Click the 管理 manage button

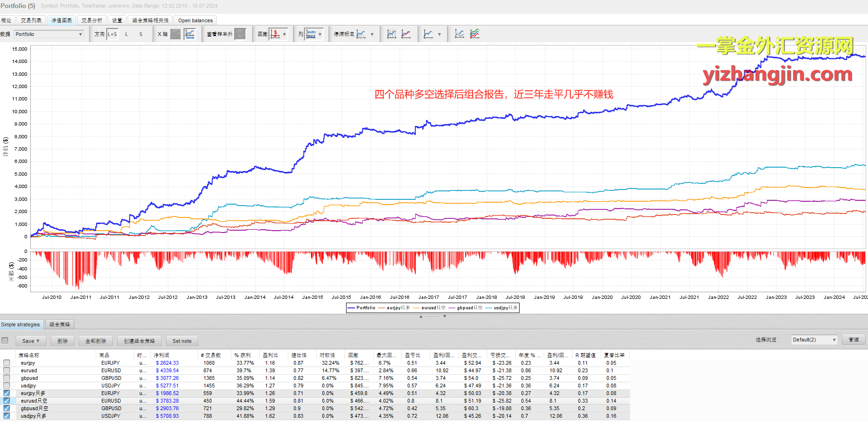coord(854,340)
